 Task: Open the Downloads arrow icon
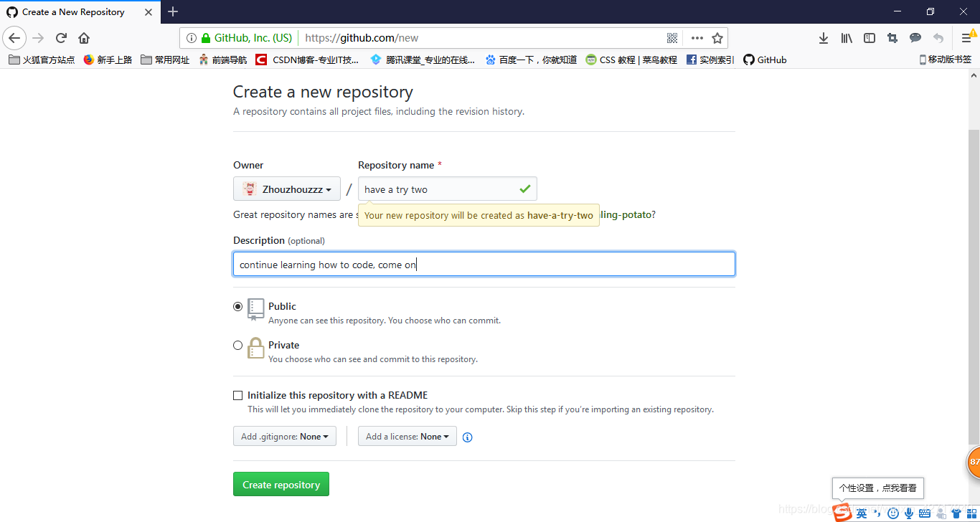click(x=824, y=38)
